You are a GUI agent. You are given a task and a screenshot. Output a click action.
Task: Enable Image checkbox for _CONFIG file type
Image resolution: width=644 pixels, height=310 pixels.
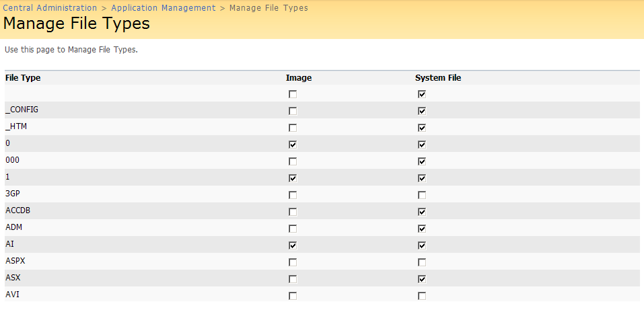pyautogui.click(x=293, y=111)
